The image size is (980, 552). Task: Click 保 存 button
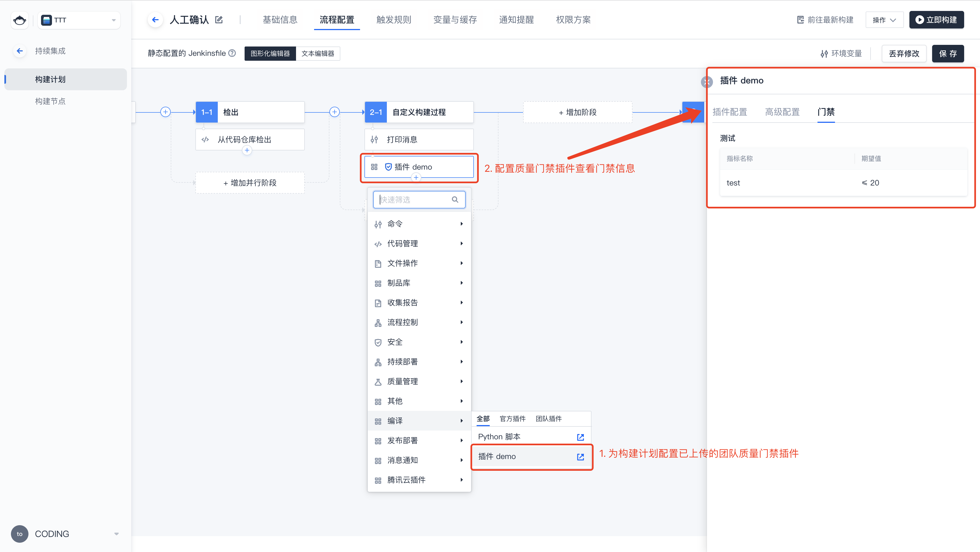click(x=948, y=54)
